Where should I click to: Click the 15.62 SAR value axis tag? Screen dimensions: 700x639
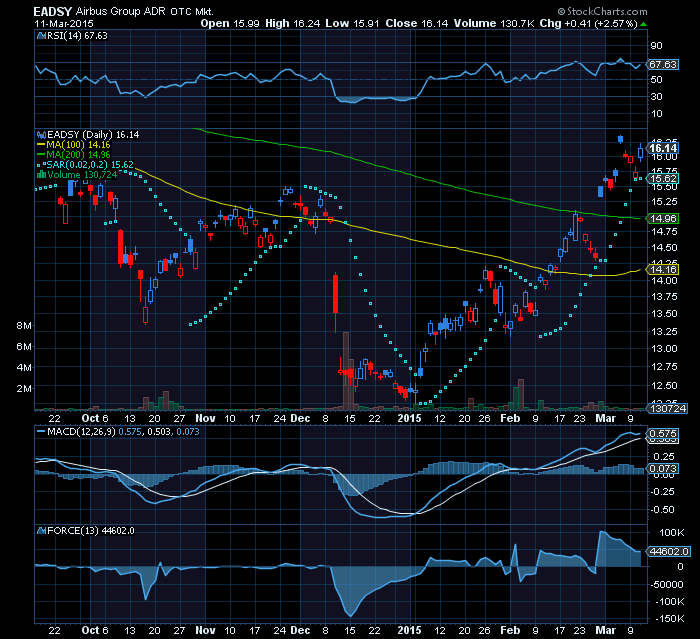(662, 179)
